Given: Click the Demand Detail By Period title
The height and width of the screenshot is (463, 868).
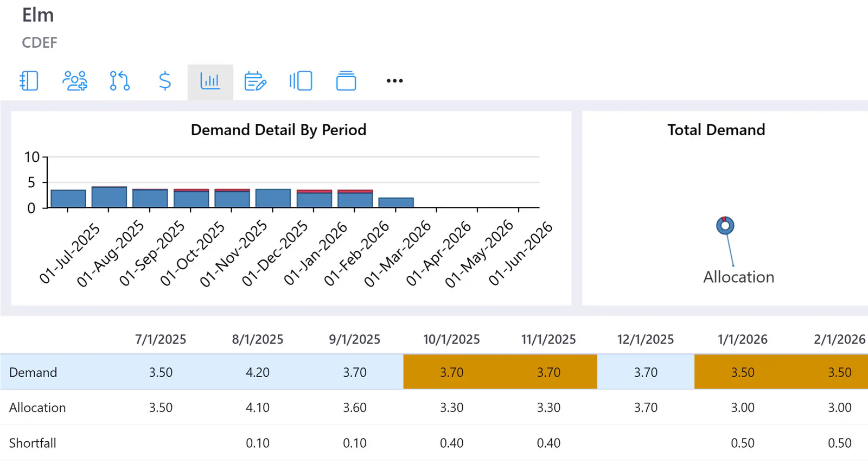Looking at the screenshot, I should (x=279, y=130).
